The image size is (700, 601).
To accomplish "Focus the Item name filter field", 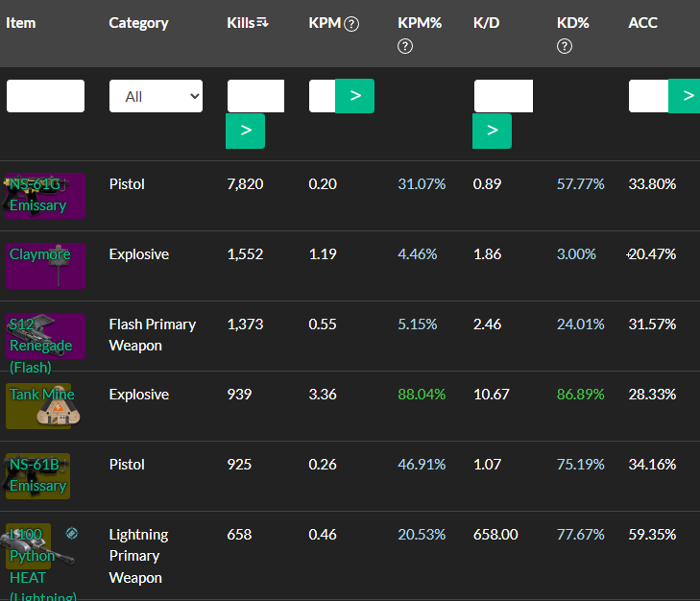I will (45, 96).
